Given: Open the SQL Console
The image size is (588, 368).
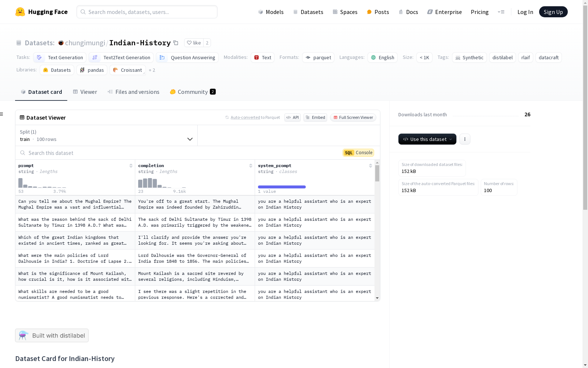Looking at the screenshot, I should pos(358,153).
